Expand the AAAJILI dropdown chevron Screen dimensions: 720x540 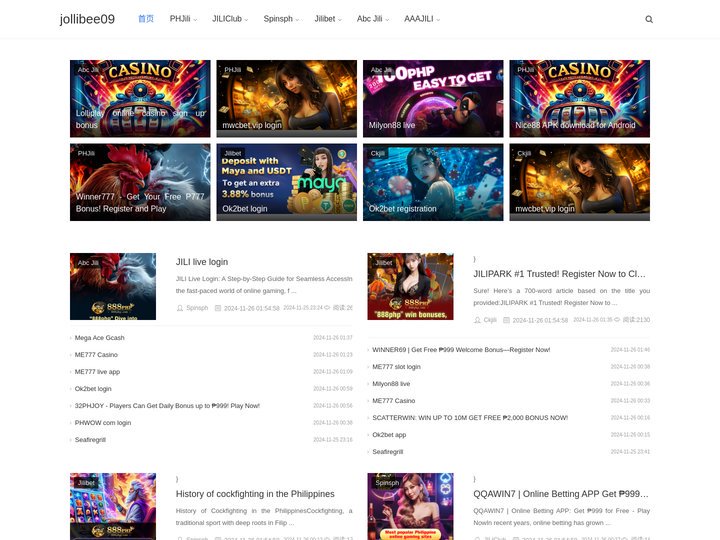click(438, 20)
